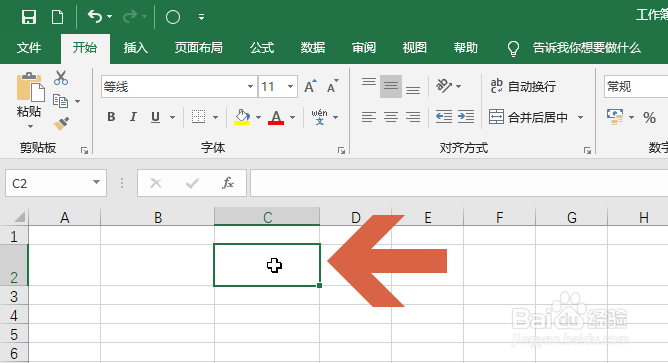Open underline style dropdown arrow
The height and width of the screenshot is (363, 668).
pyautogui.click(x=172, y=117)
